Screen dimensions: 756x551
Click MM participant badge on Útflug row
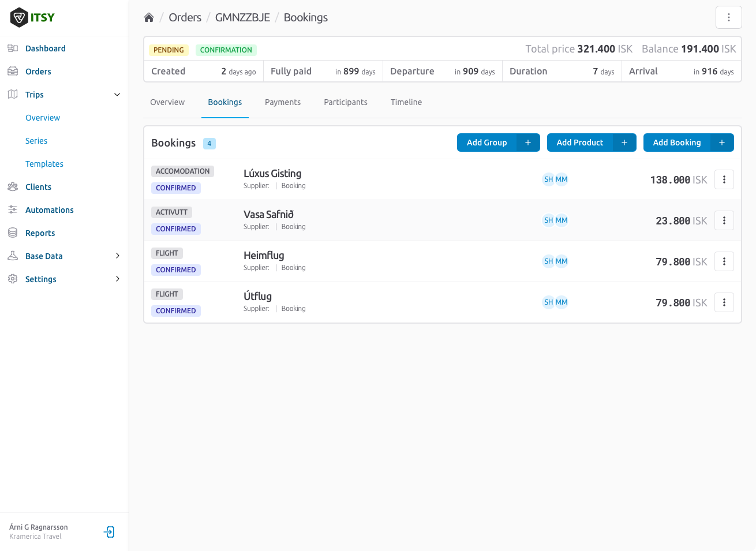pos(562,302)
